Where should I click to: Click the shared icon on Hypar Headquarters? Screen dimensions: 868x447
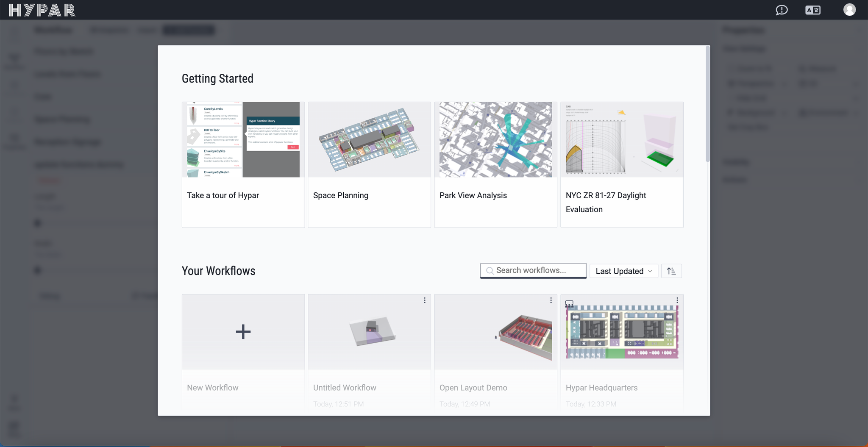(569, 304)
